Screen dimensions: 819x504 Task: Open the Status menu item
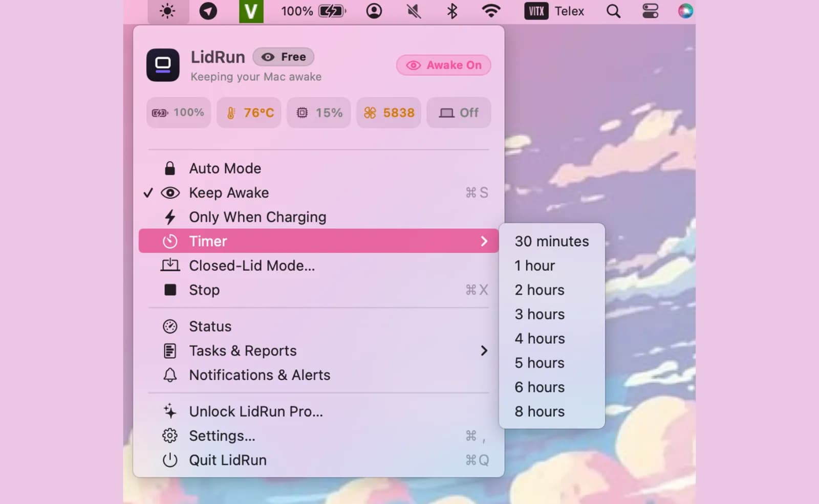[x=318, y=326]
